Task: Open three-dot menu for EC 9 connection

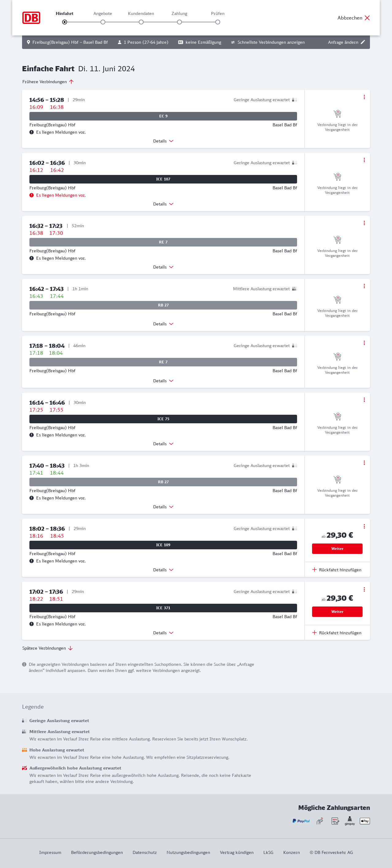Action: tap(364, 97)
